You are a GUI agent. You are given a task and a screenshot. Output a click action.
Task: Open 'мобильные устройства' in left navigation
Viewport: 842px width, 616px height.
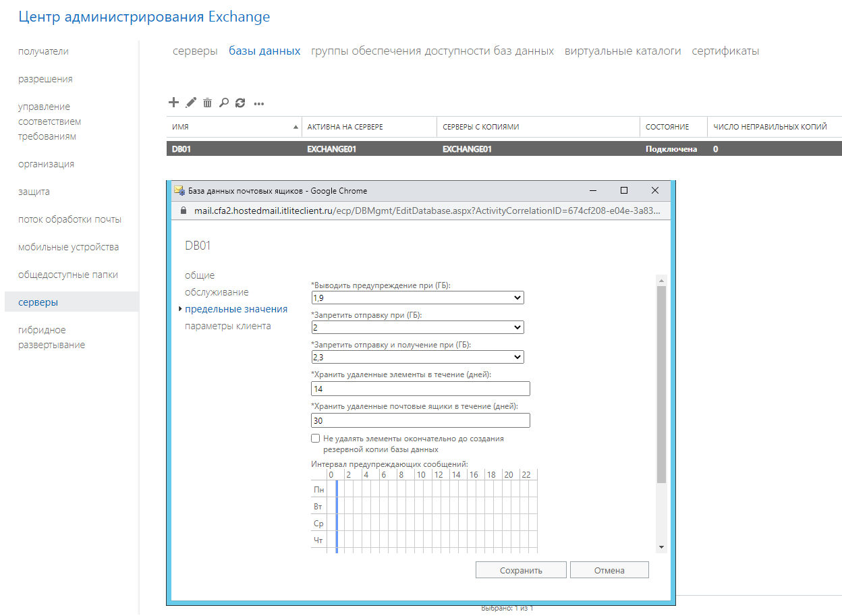click(x=68, y=247)
